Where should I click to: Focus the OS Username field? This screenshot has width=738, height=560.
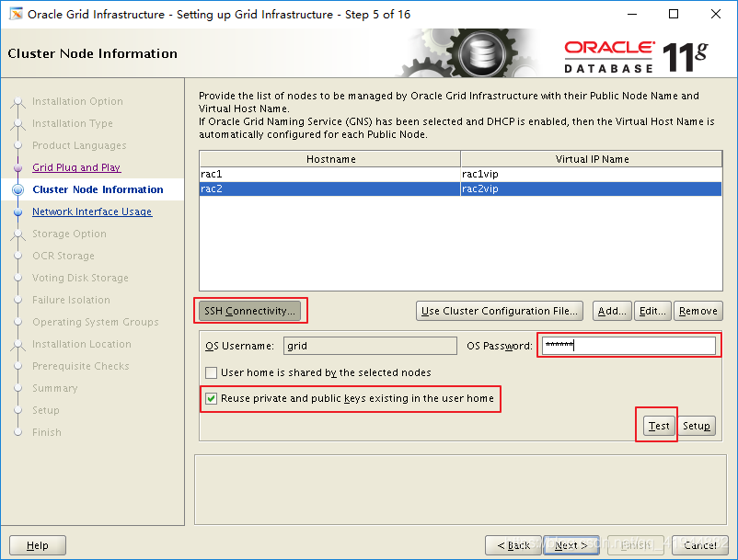pos(370,346)
